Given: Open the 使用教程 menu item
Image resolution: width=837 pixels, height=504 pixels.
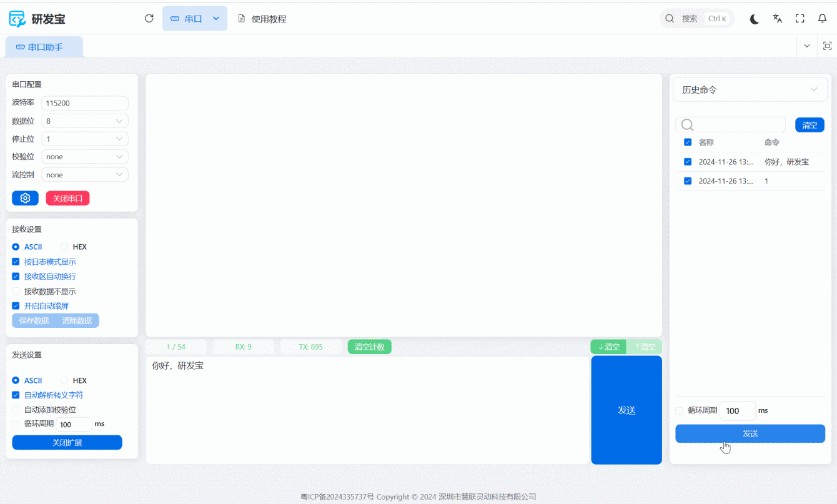Looking at the screenshot, I should tap(262, 19).
